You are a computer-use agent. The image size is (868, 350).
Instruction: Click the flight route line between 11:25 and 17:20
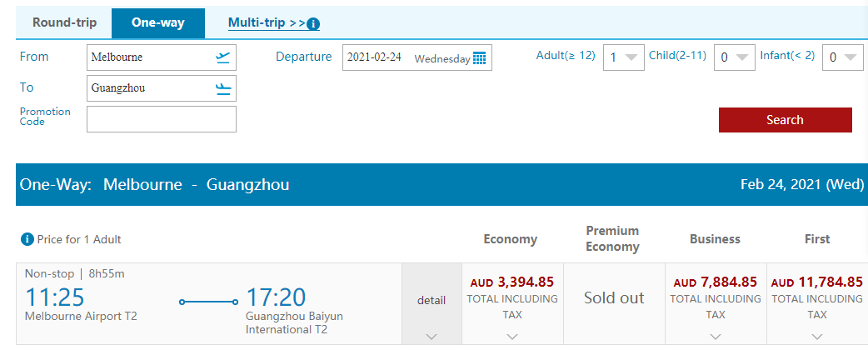coord(209,302)
